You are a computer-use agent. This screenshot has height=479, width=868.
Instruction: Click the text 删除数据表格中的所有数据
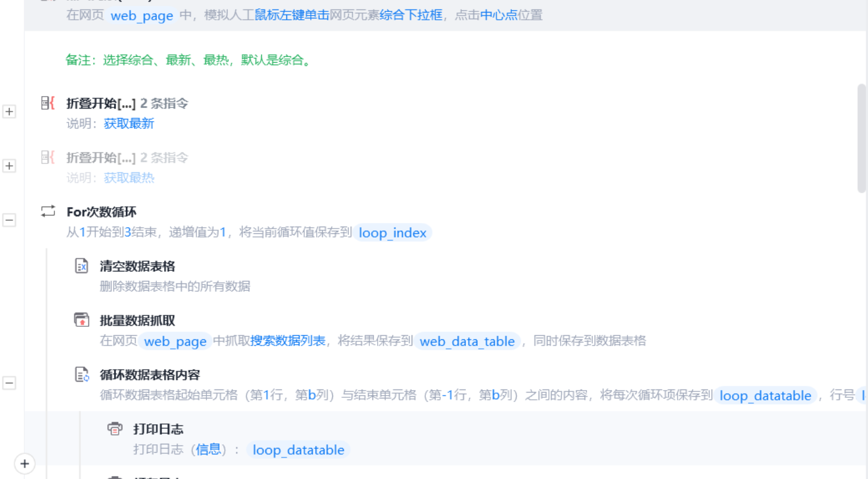point(175,286)
